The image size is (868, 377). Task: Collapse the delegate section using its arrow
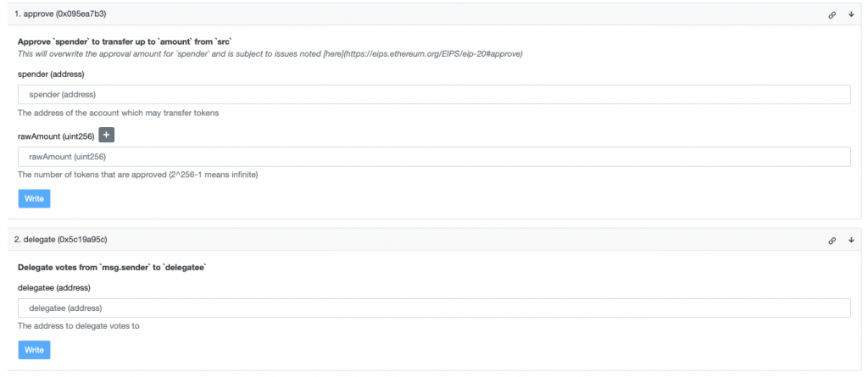coord(851,240)
